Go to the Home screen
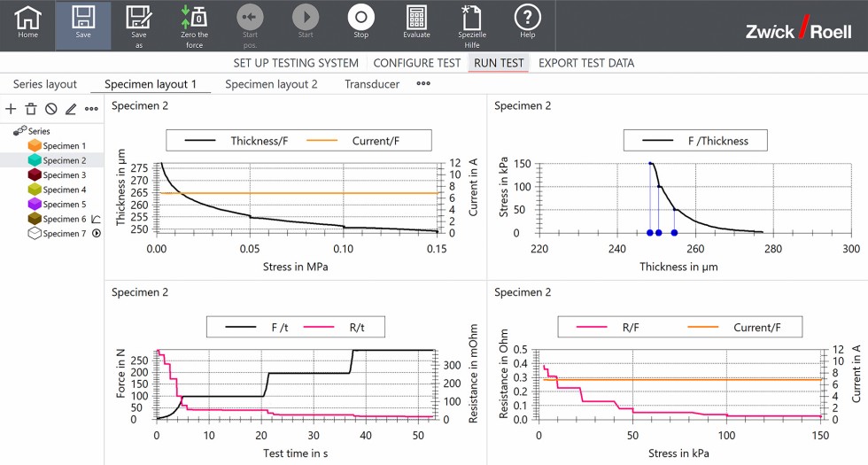The width and height of the screenshot is (868, 465). coord(28,23)
